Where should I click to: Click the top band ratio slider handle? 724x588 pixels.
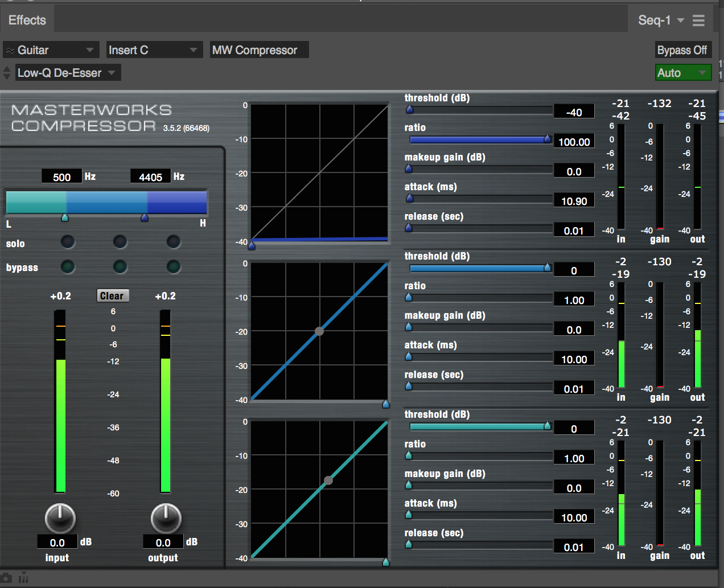coord(547,139)
